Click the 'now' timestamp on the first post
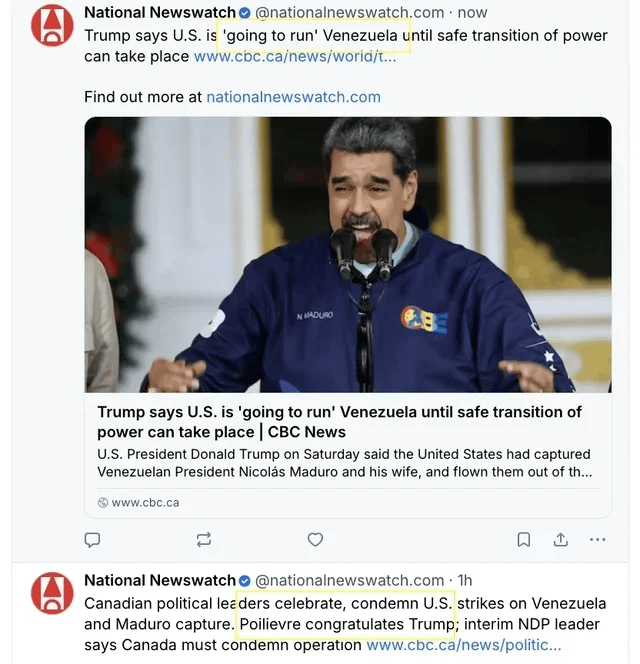Viewport: 640px width, 664px height. click(x=472, y=13)
